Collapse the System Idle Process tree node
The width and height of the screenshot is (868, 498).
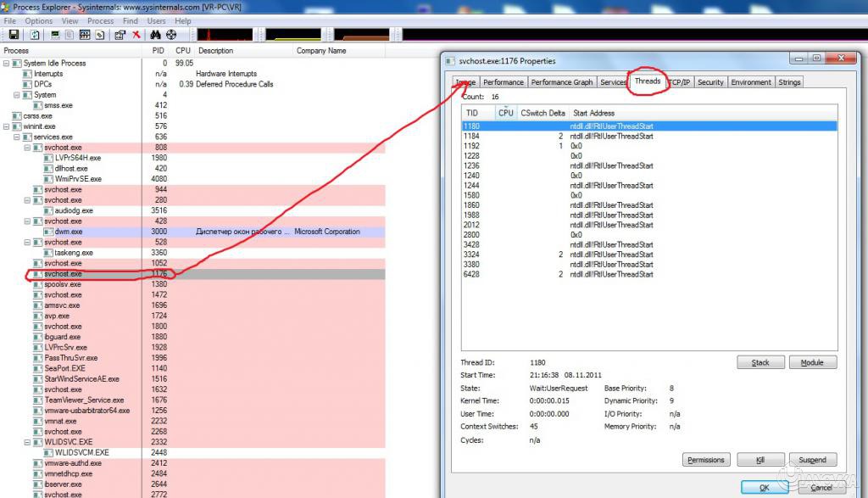[x=6, y=63]
